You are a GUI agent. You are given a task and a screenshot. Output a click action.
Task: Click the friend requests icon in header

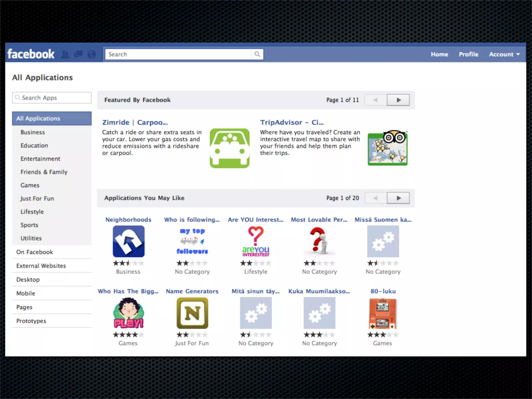coord(65,55)
